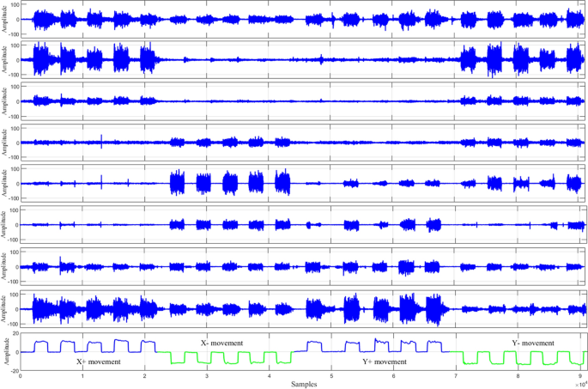588x389 pixels.
Task: Select tick label "2" on the Samples axis
Action: pyautogui.click(x=145, y=376)
